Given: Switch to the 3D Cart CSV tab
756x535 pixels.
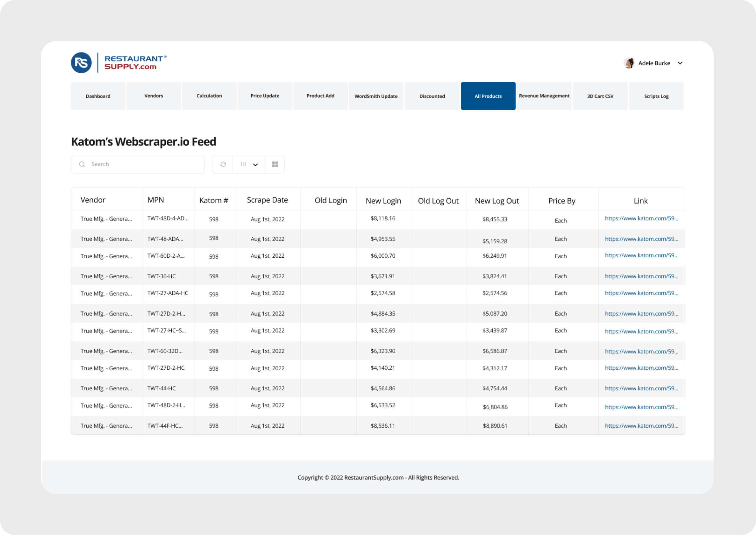Looking at the screenshot, I should [600, 96].
